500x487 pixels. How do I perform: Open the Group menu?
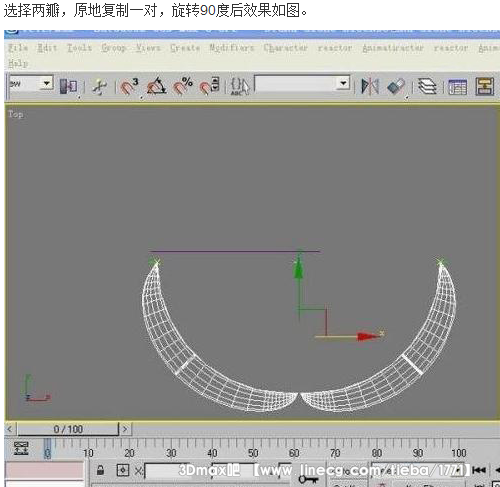[114, 48]
